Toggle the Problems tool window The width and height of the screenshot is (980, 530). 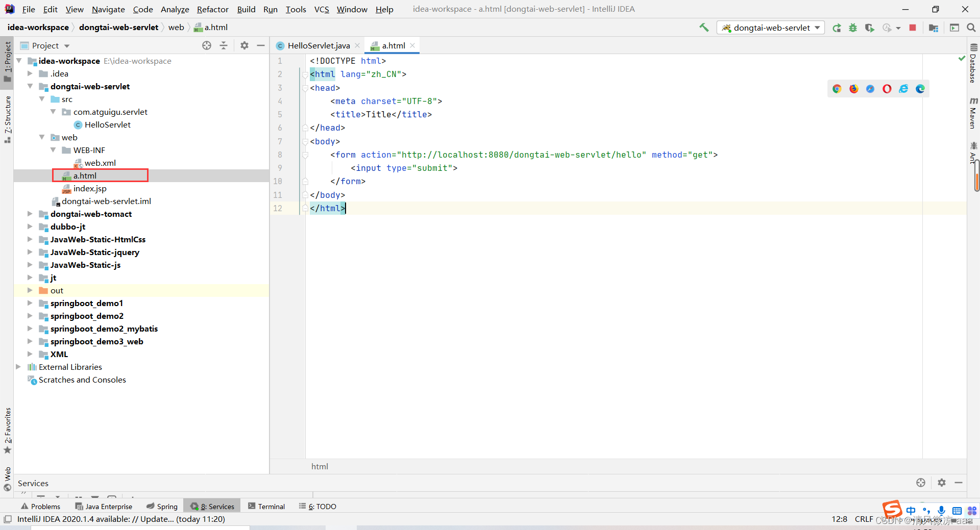[x=40, y=507]
